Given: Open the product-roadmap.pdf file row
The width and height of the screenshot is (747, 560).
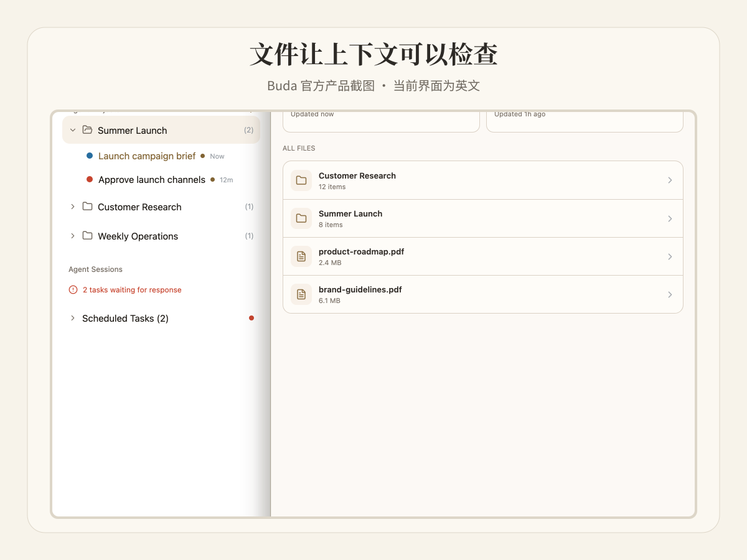Looking at the screenshot, I should pos(483,256).
